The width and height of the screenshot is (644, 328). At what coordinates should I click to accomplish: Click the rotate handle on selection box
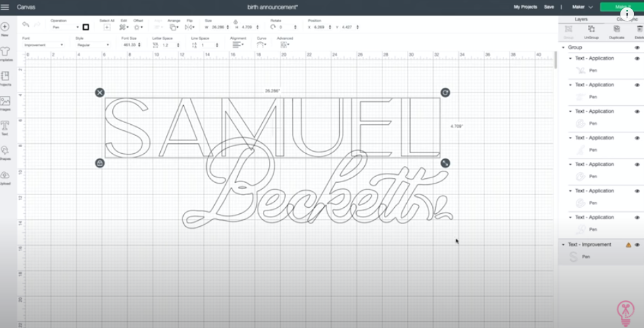coord(445,92)
